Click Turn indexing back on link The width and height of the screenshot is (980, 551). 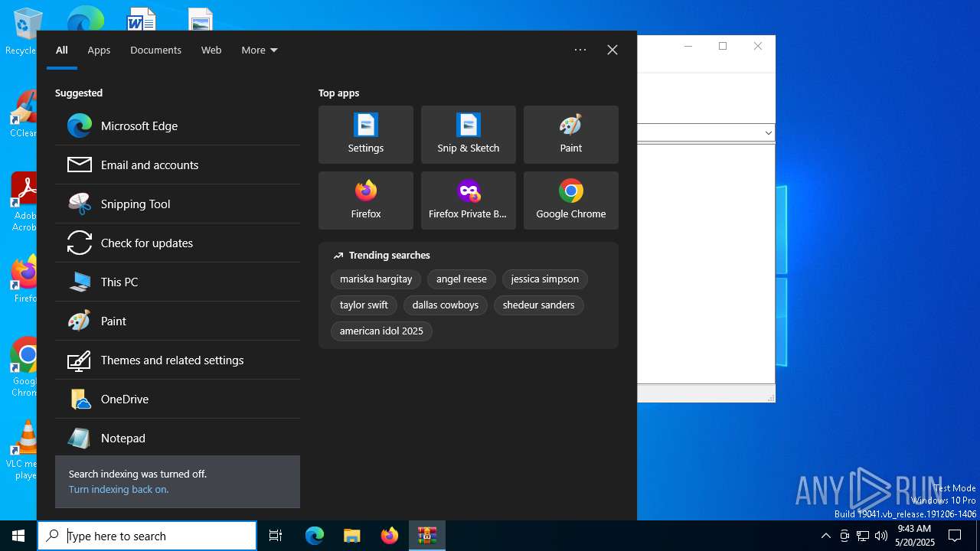coord(119,489)
